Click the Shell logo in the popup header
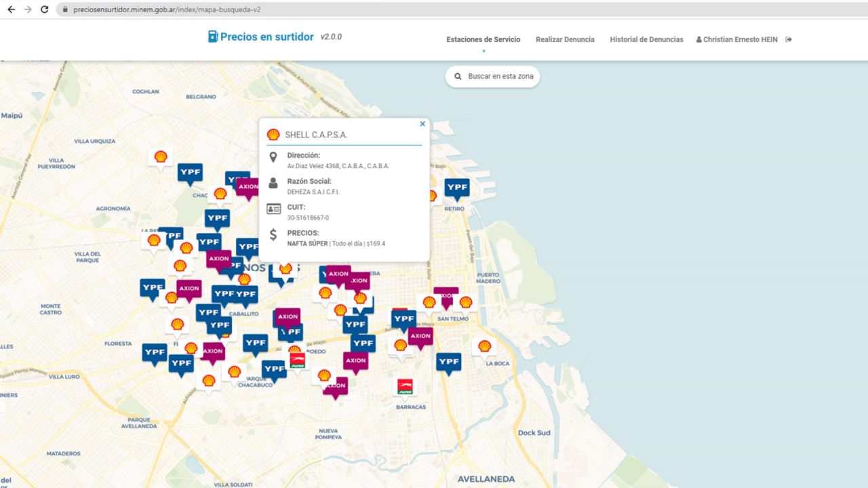This screenshot has width=868, height=488. click(273, 134)
